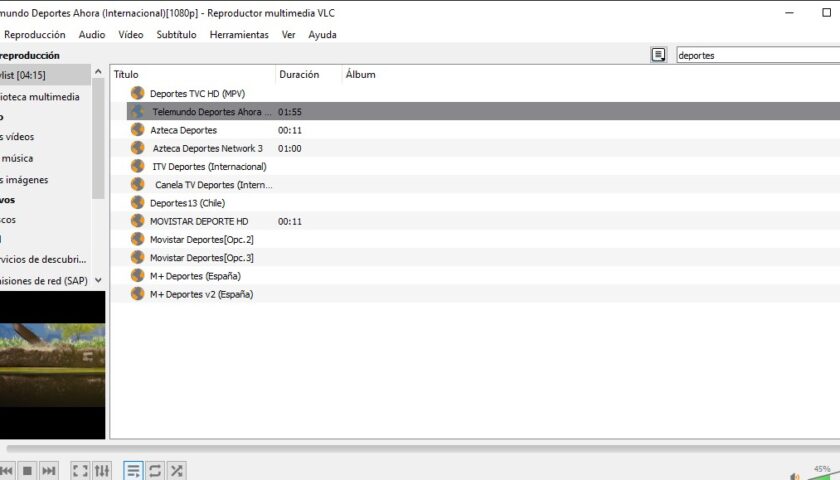Toggle fullscreen video mode

tap(80, 470)
